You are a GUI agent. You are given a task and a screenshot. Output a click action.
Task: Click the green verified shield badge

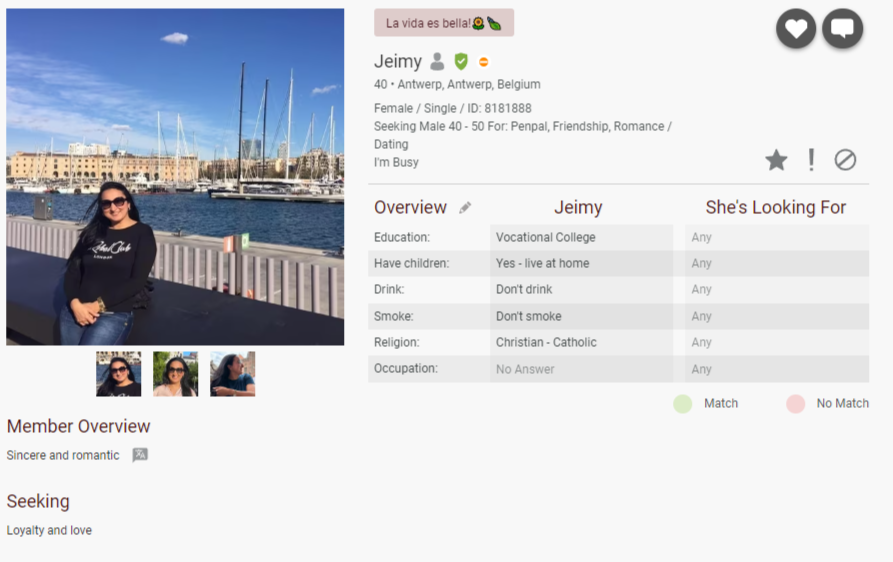click(461, 62)
